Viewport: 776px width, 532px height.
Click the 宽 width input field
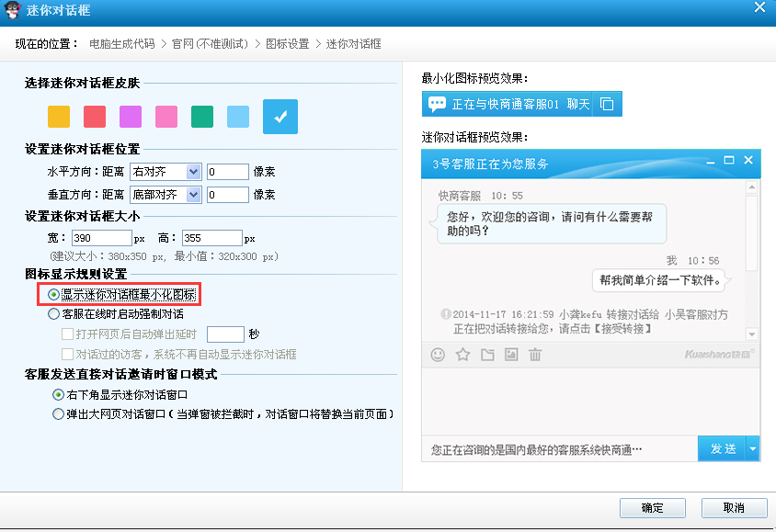(101, 238)
